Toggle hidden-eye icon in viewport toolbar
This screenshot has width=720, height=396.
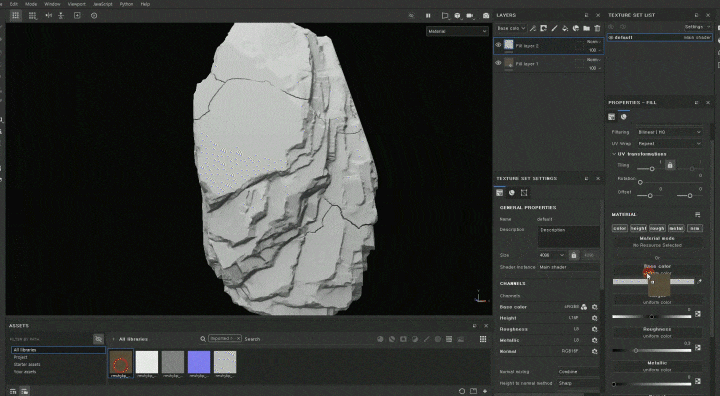411,16
